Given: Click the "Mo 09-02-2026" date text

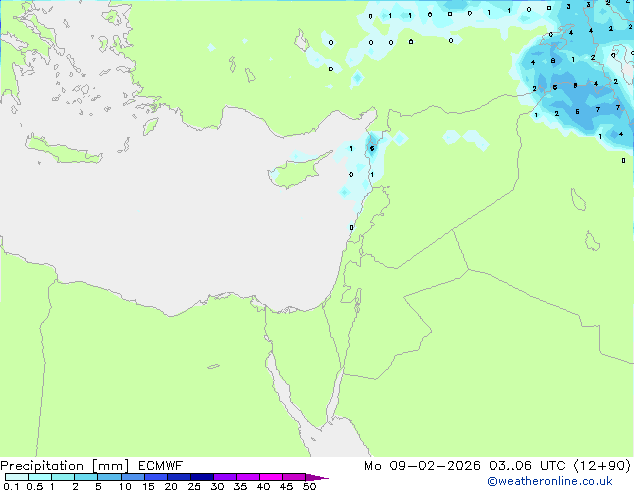Looking at the screenshot, I should (422, 466).
